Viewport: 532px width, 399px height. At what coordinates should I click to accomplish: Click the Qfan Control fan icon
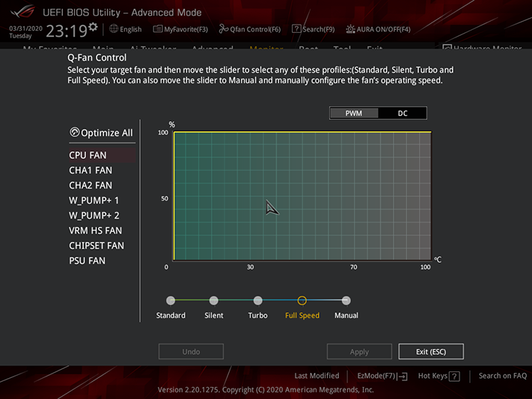pyautogui.click(x=224, y=29)
